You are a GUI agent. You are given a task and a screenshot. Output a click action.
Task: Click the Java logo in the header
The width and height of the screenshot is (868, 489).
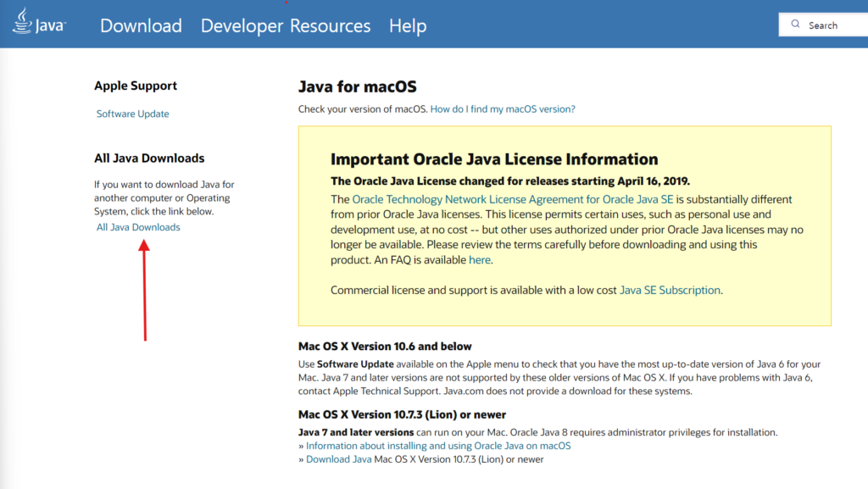click(39, 22)
